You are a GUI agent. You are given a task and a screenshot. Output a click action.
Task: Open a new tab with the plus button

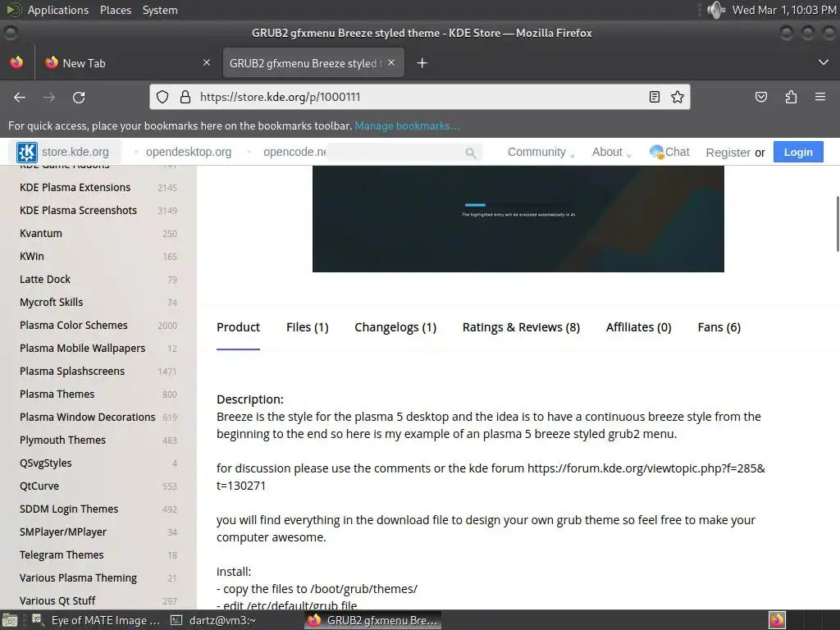(422, 63)
